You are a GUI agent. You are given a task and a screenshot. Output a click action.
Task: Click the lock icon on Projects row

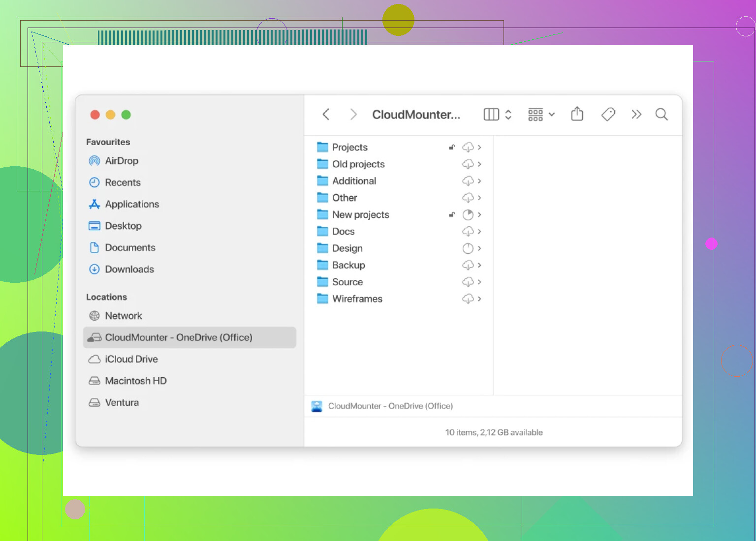pos(451,147)
